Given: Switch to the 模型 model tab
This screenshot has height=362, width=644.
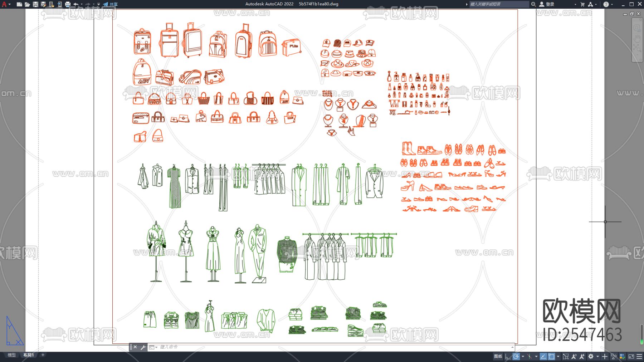Looking at the screenshot, I should 12,355.
